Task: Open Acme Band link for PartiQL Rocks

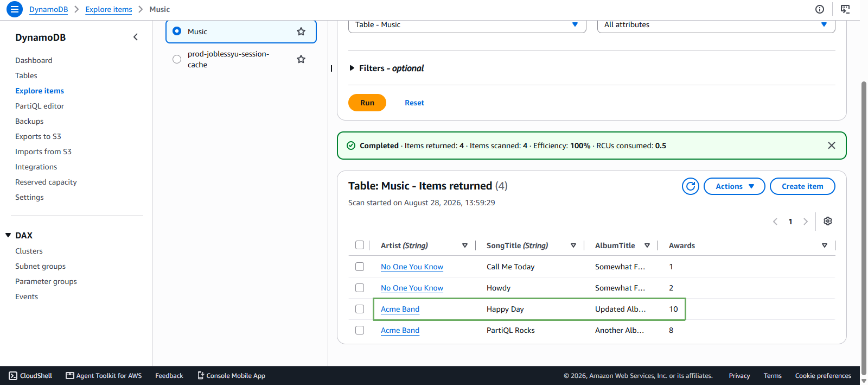Action: click(400, 330)
